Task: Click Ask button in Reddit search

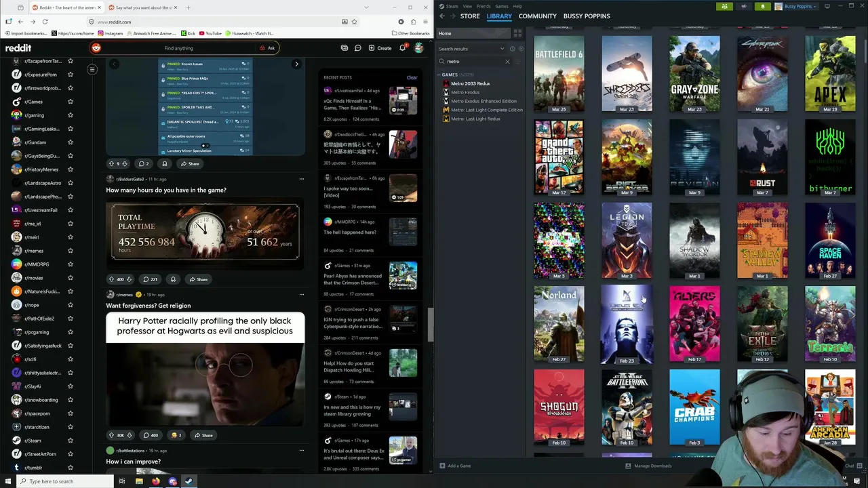Action: (x=267, y=48)
